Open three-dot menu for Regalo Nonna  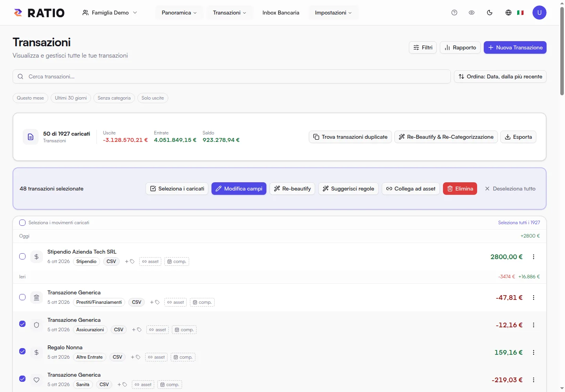tap(534, 352)
